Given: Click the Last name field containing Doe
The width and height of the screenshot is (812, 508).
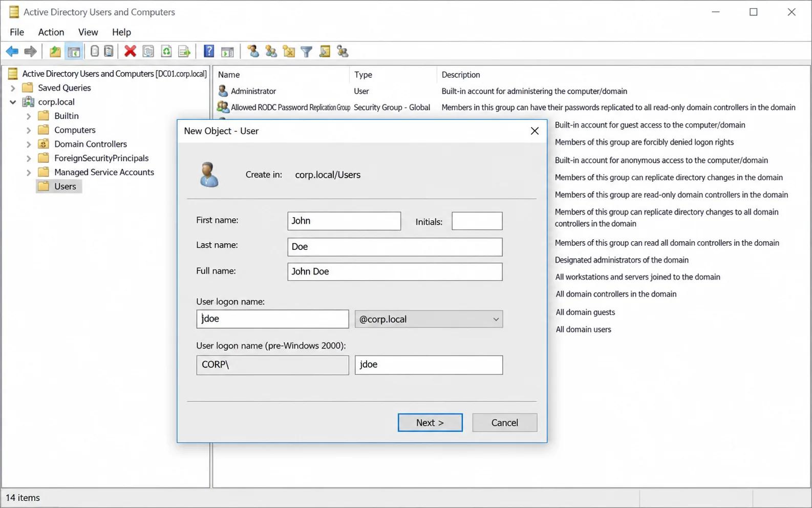Looking at the screenshot, I should coord(395,247).
